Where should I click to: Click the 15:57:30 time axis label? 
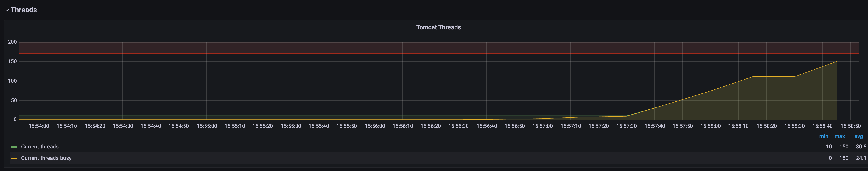626,126
